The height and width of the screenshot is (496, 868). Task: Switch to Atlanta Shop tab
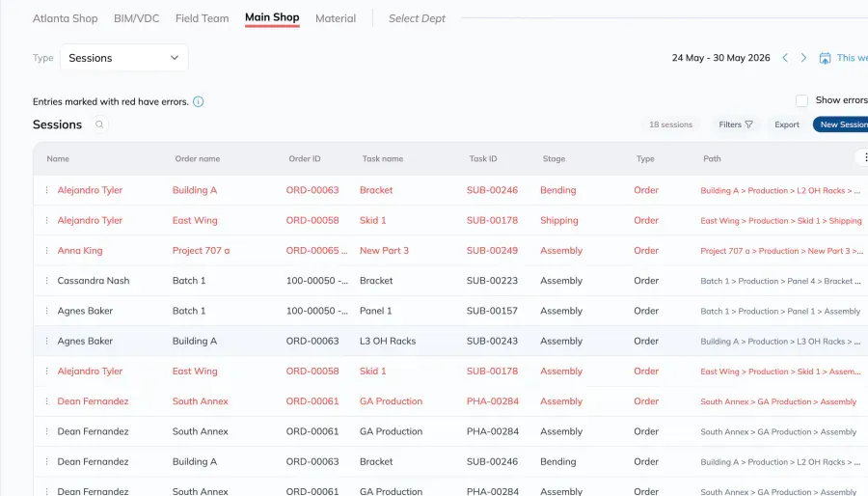coord(66,18)
